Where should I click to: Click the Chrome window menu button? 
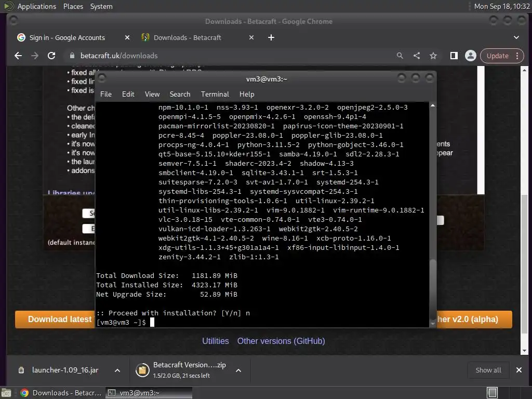(x=13, y=21)
